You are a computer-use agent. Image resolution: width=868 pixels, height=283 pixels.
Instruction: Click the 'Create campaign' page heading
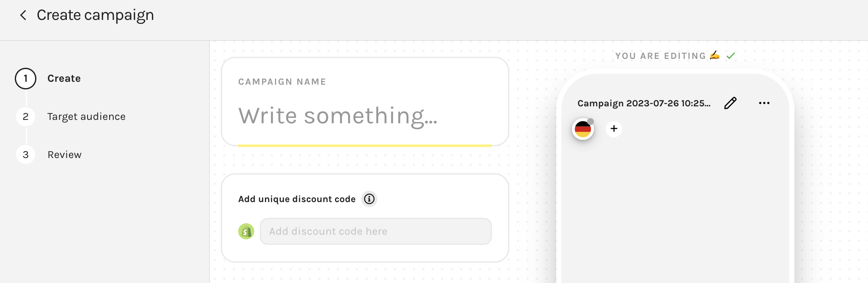click(95, 15)
